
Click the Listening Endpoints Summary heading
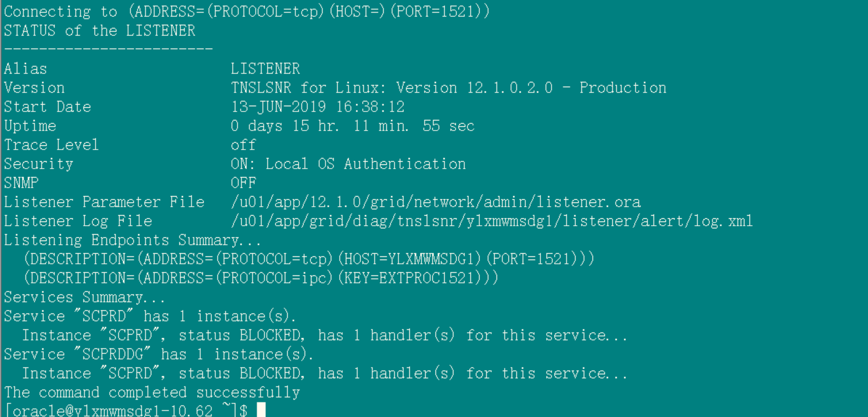click(x=132, y=240)
